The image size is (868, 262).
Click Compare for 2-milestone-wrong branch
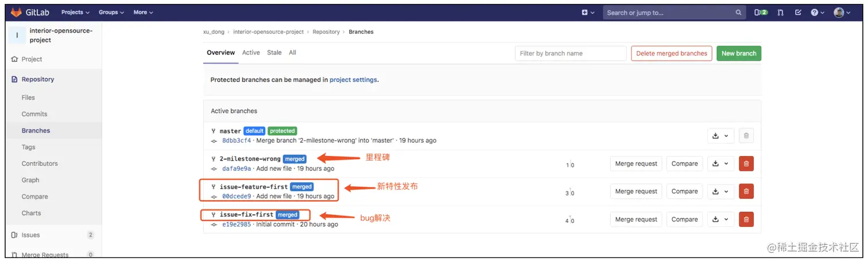click(x=685, y=163)
